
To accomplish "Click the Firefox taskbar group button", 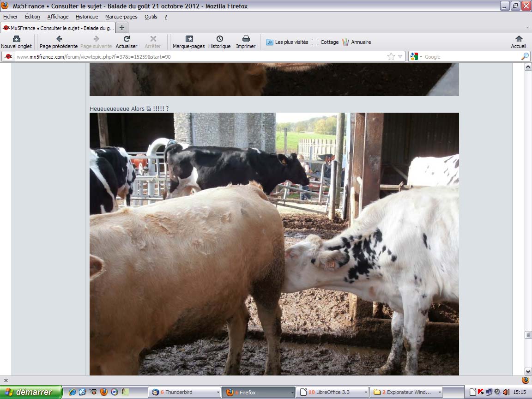I will pos(258,392).
